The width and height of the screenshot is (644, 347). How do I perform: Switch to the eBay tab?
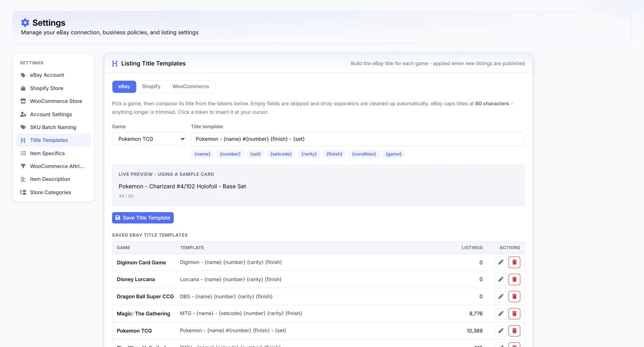[124, 87]
